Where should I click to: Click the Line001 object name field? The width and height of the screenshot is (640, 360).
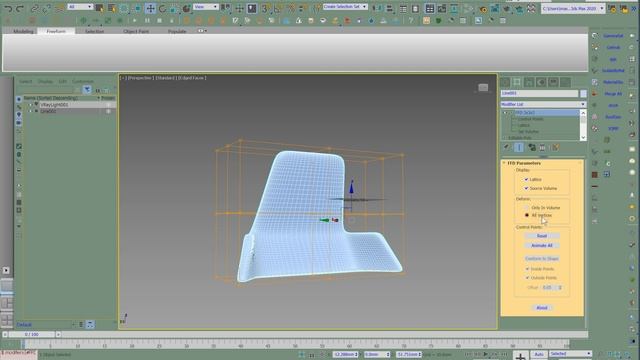[539, 93]
